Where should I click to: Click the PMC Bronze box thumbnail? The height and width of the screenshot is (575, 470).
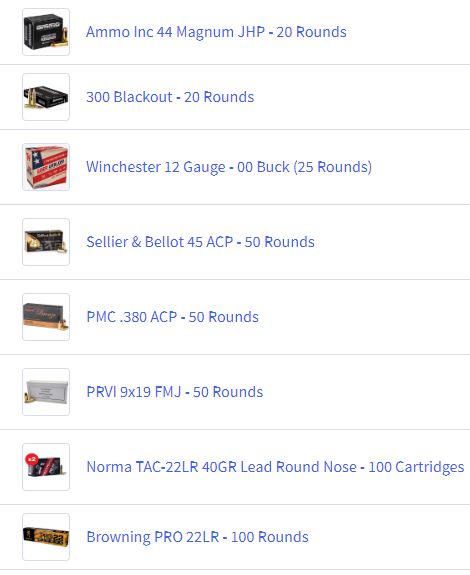point(46,317)
